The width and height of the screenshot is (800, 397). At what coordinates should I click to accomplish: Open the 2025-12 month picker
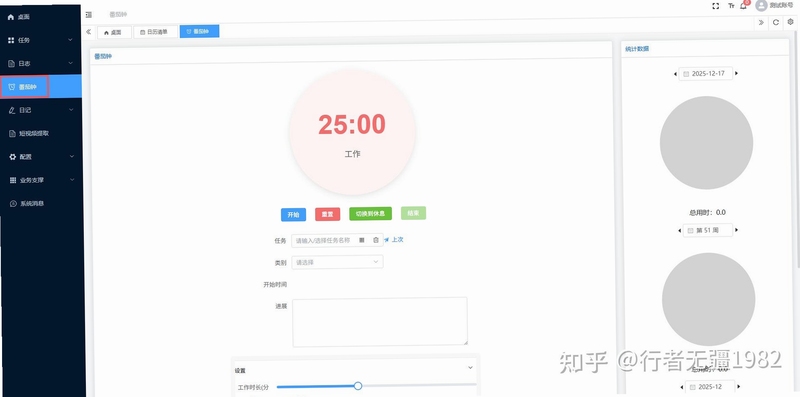click(710, 387)
